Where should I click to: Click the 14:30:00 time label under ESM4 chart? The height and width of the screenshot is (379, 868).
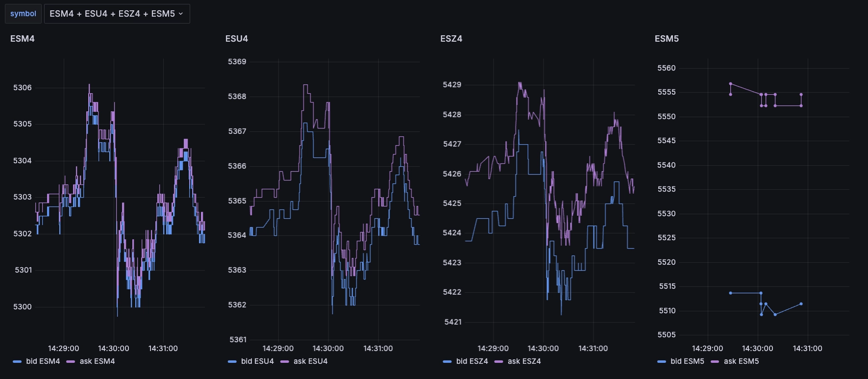pos(114,349)
